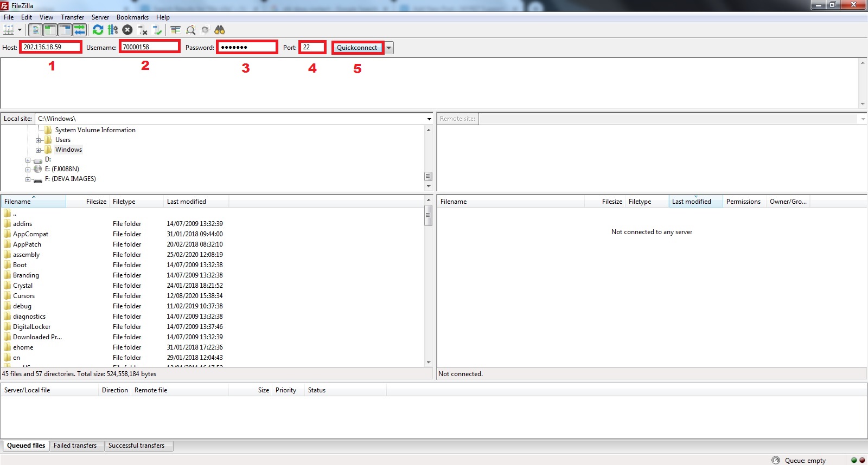
Task: Cancel the current operation
Action: point(127,30)
